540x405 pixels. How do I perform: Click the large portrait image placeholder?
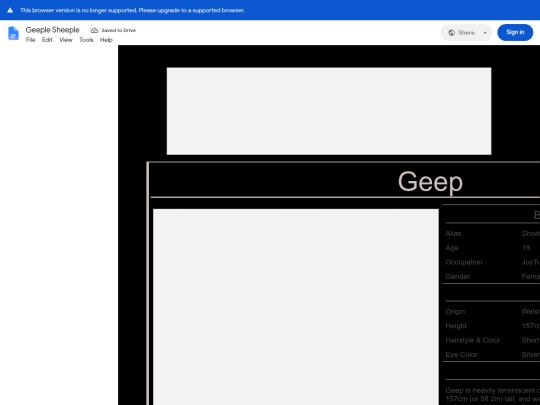296,307
